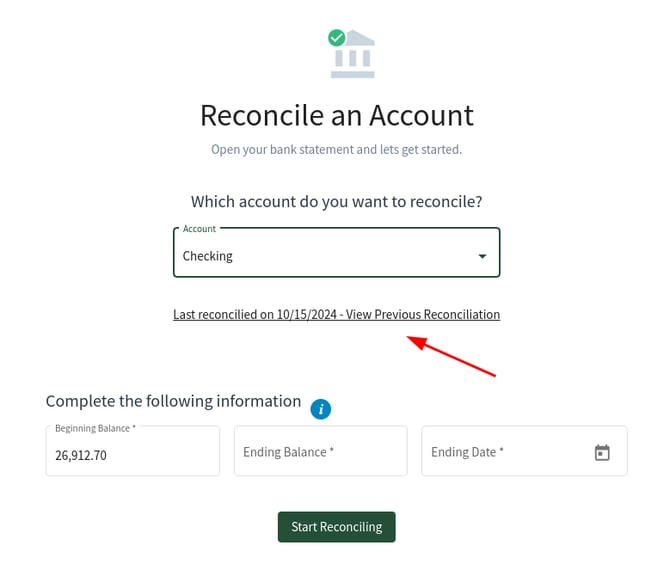
Task: Open the View Previous Reconciliation link
Action: coord(423,314)
